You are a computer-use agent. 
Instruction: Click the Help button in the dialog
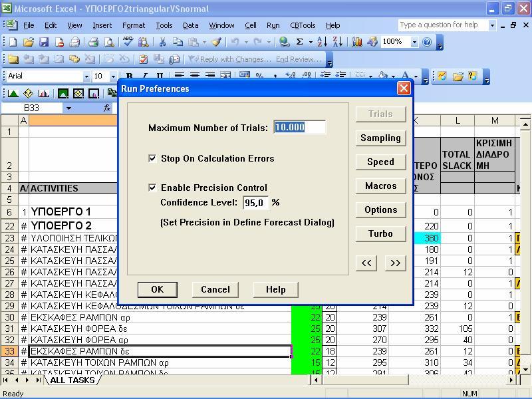coord(275,289)
